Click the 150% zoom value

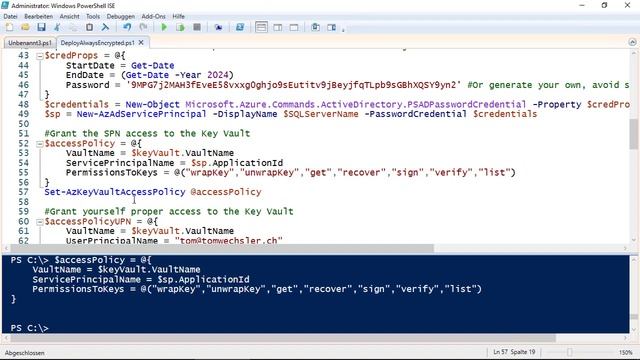[626, 352]
